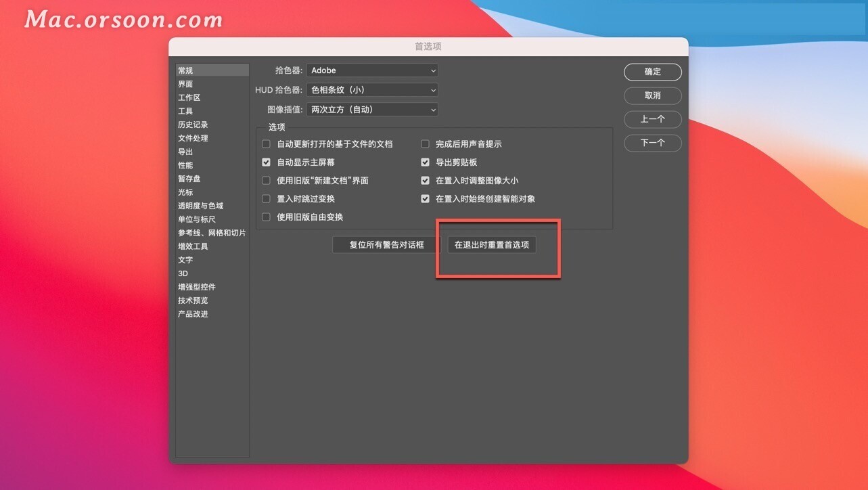Image resolution: width=868 pixels, height=490 pixels.
Task: Open 技术预览 preferences category
Action: 212,300
